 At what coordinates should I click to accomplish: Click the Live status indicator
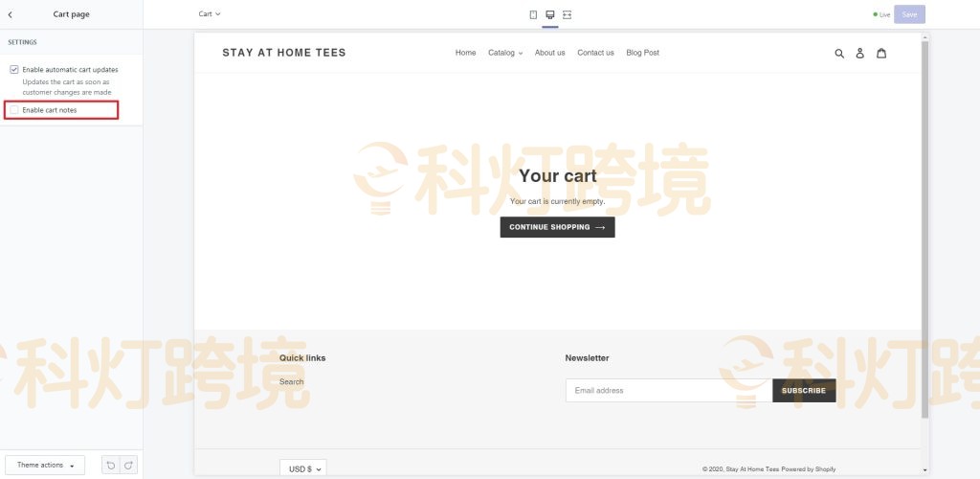click(881, 14)
